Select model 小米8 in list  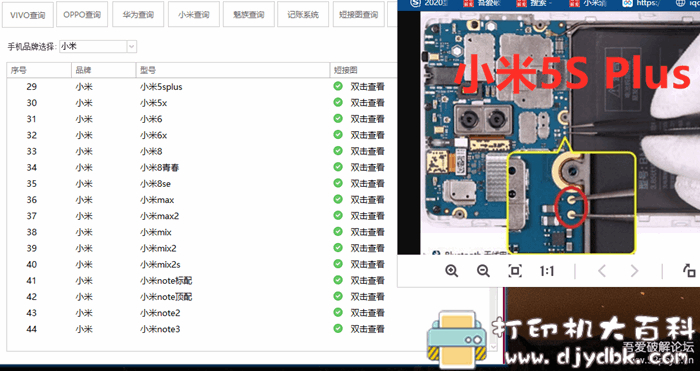pos(202,151)
